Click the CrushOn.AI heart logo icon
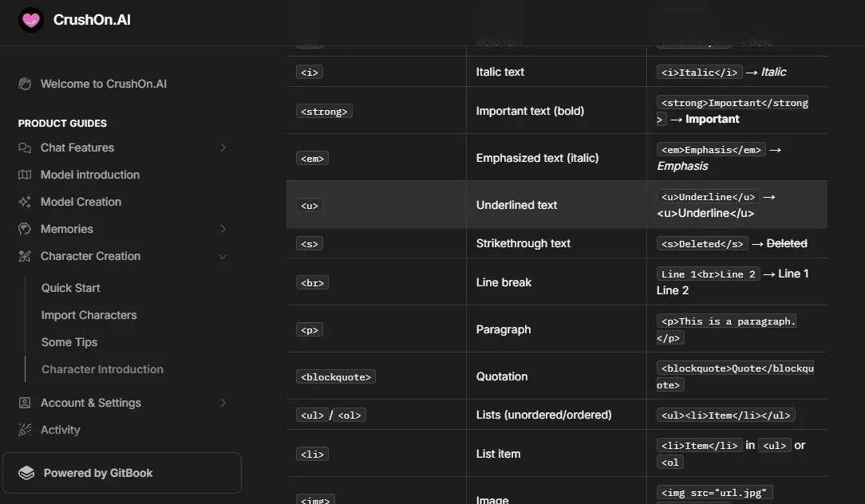Screen dimensions: 865x504 pos(31,20)
